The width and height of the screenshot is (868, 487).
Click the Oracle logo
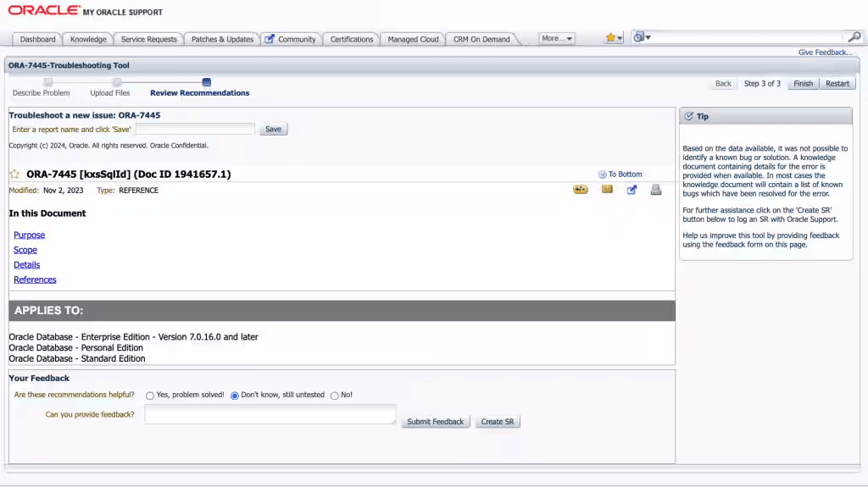(x=44, y=10)
